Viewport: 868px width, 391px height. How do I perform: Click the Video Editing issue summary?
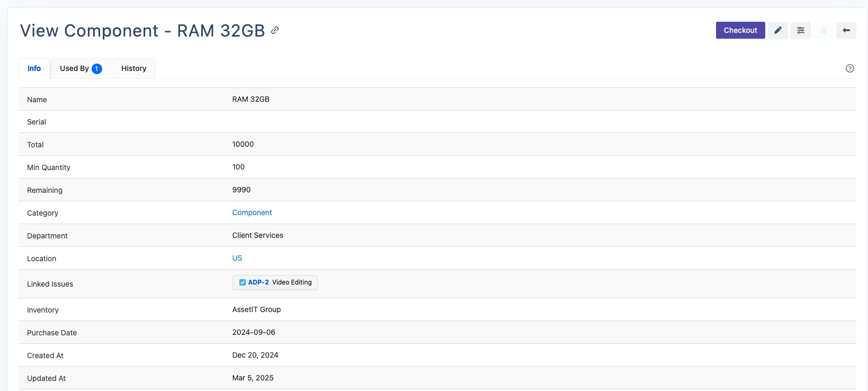coord(292,282)
